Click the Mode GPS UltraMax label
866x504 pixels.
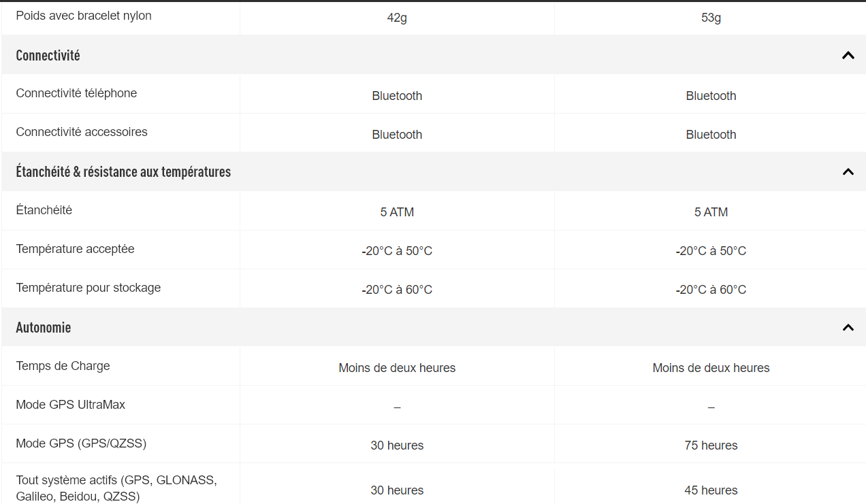pyautogui.click(x=71, y=405)
